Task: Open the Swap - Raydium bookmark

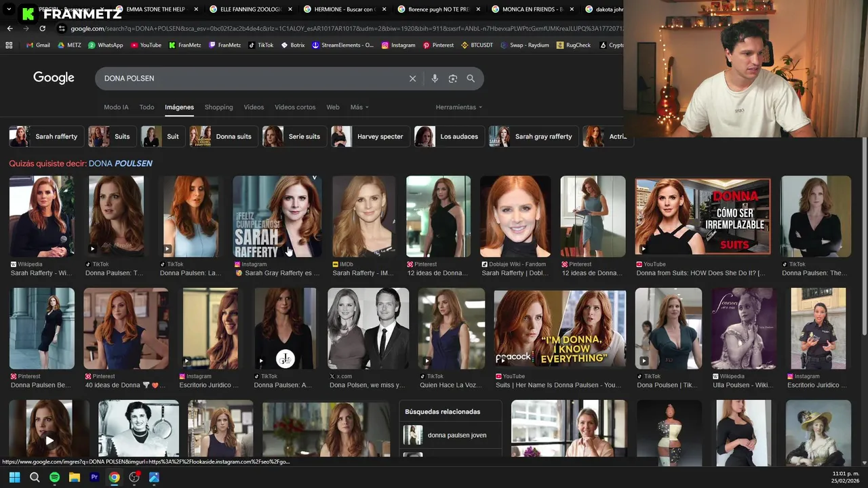Action: point(525,45)
